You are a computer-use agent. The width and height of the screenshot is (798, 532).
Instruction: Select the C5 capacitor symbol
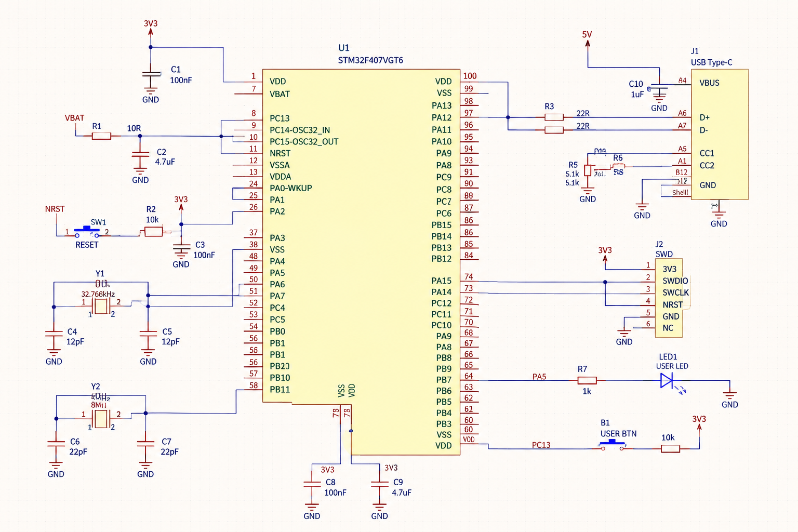pyautogui.click(x=148, y=332)
